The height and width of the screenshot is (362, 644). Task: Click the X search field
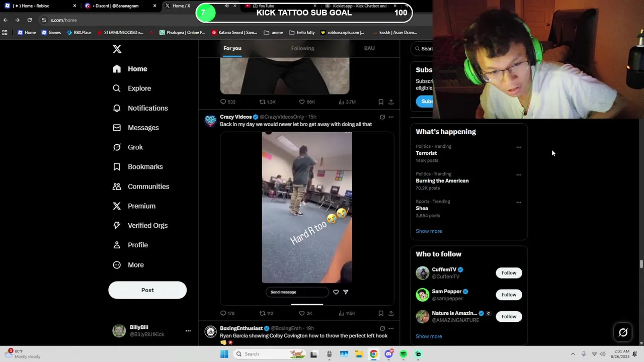[x=423, y=49]
